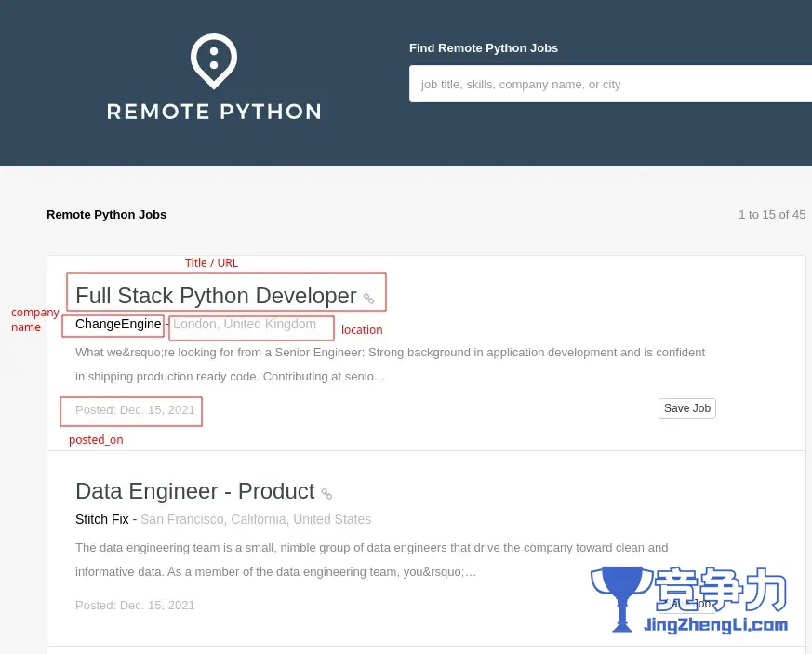Click the data engineering team description text
This screenshot has height=654, width=812.
pyautogui.click(x=371, y=560)
